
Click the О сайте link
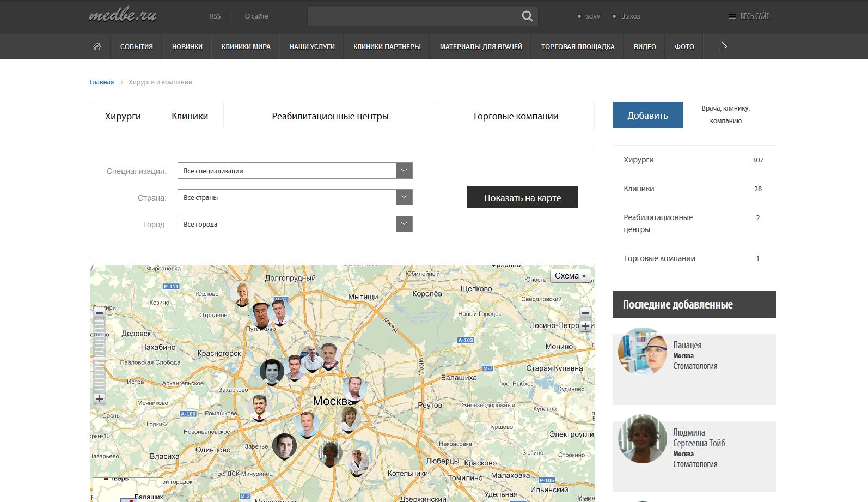[x=256, y=16]
